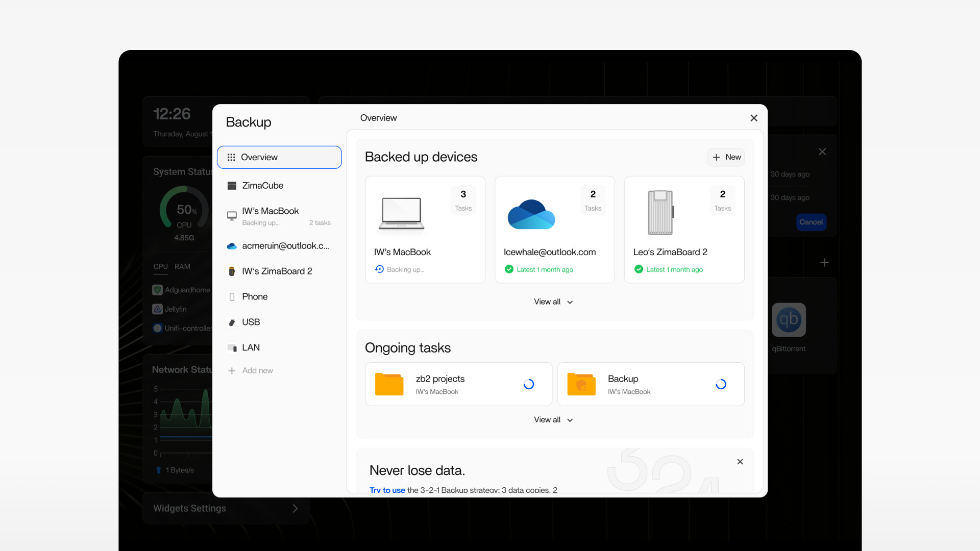Open IW's ZimaBoard 2 in the sidebar

click(x=277, y=271)
